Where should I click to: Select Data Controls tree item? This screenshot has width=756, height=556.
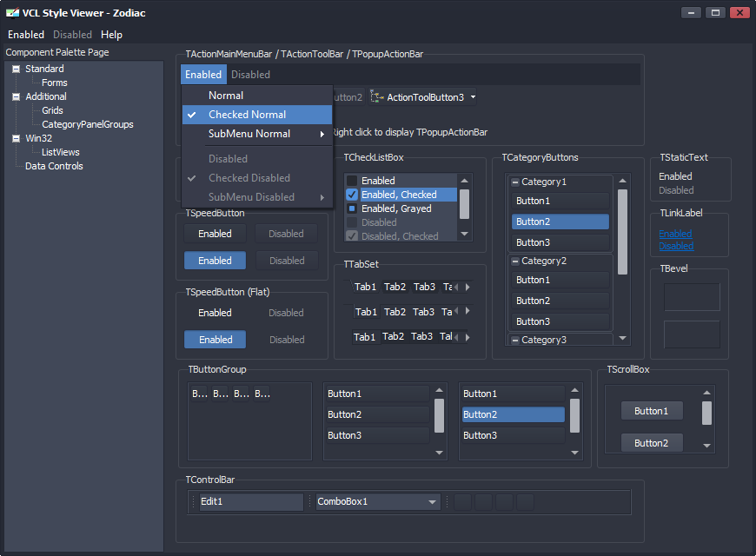click(54, 166)
